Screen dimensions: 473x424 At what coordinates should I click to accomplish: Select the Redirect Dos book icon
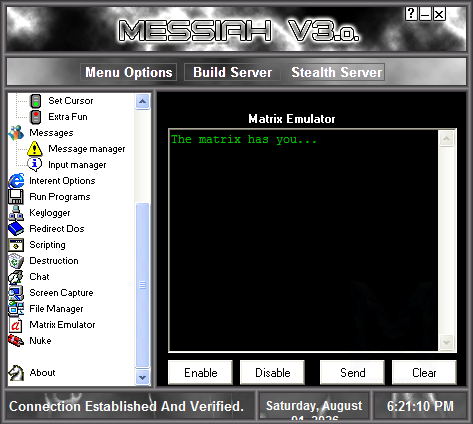click(x=16, y=229)
